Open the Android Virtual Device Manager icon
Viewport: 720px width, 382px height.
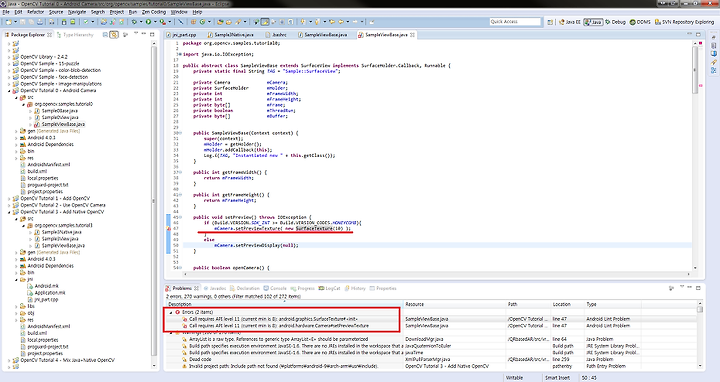tap(73, 22)
